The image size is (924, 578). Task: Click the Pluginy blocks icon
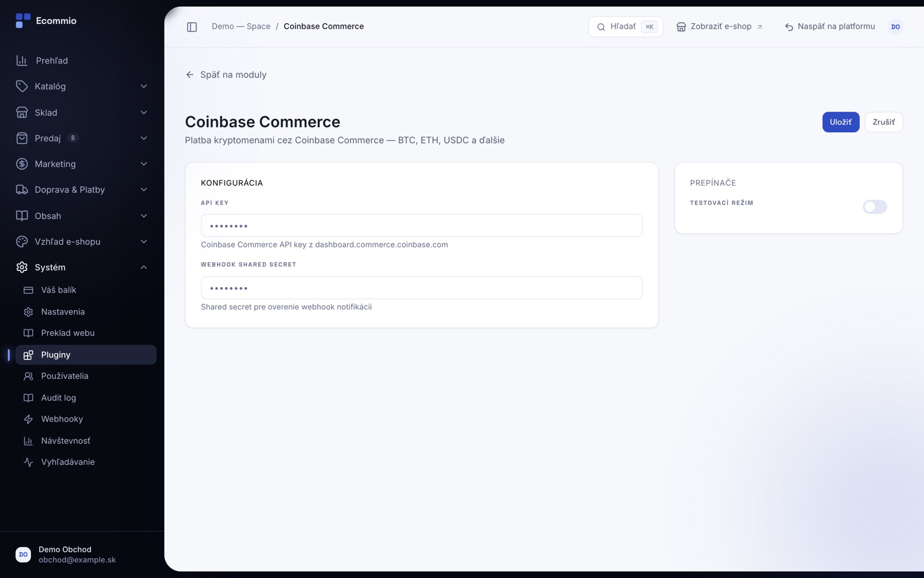point(28,355)
